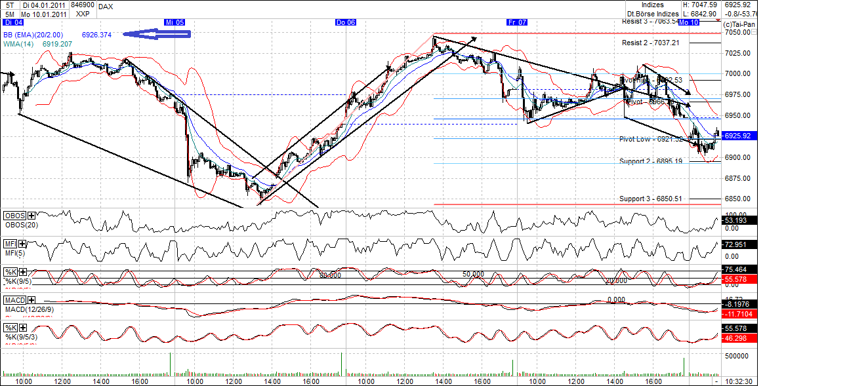Click Indizes in the top-right panel
This screenshot has width=868, height=386.
[x=651, y=5]
